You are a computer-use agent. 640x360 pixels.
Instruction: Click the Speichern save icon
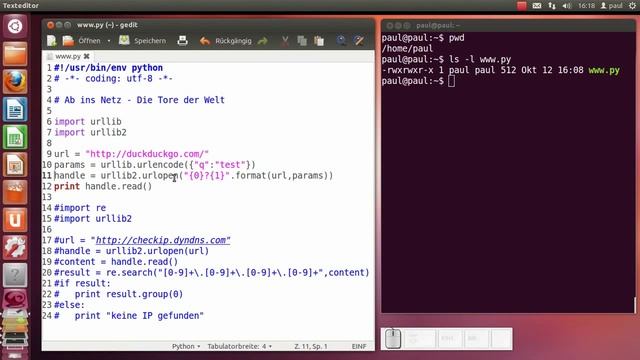click(124, 40)
